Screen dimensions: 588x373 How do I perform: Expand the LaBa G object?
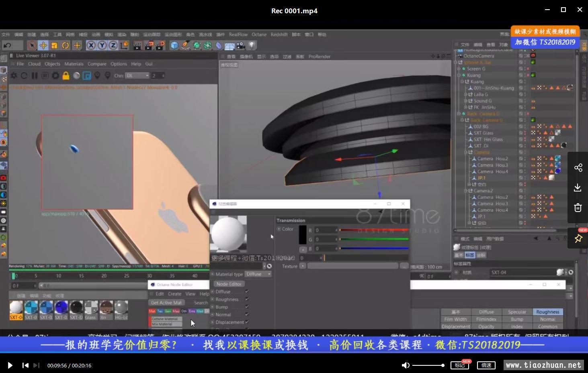[465, 94]
